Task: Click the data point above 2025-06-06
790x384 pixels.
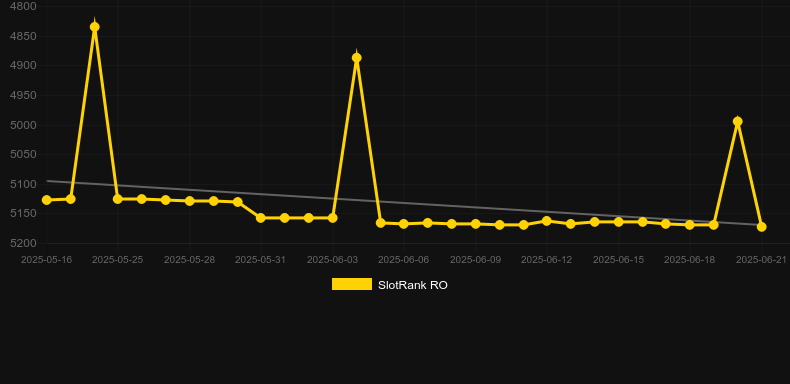Action: [x=404, y=224]
